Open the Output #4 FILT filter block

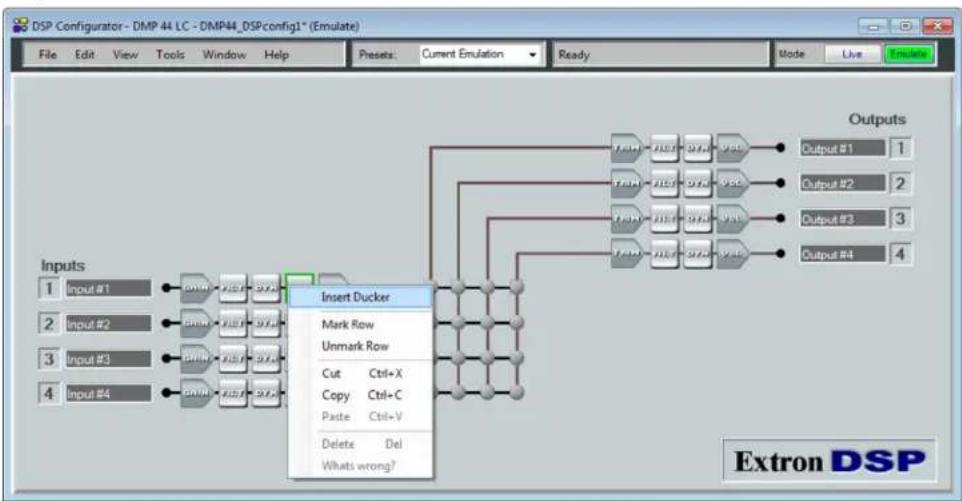click(664, 253)
